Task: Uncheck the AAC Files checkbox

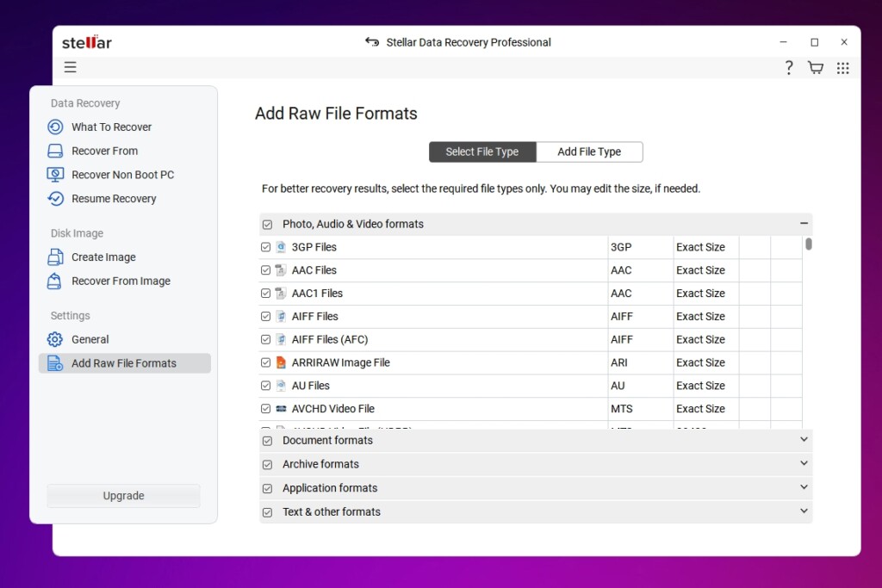Action: [265, 270]
